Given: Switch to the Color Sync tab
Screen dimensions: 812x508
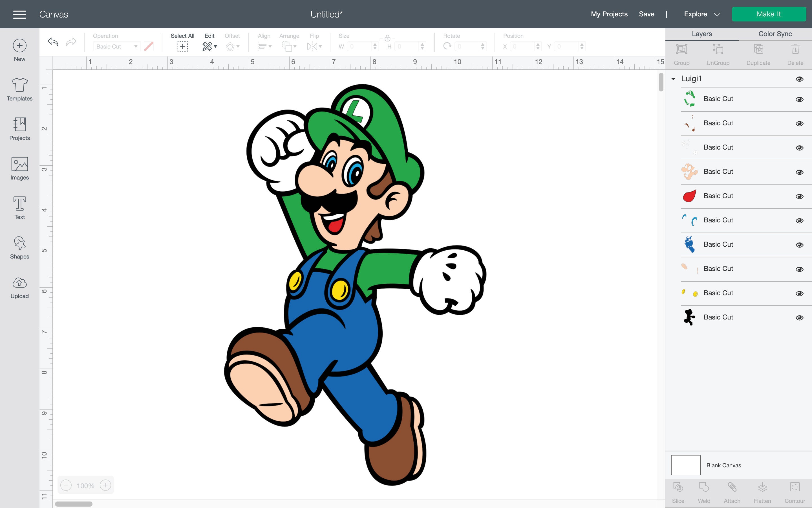Looking at the screenshot, I should pyautogui.click(x=775, y=34).
